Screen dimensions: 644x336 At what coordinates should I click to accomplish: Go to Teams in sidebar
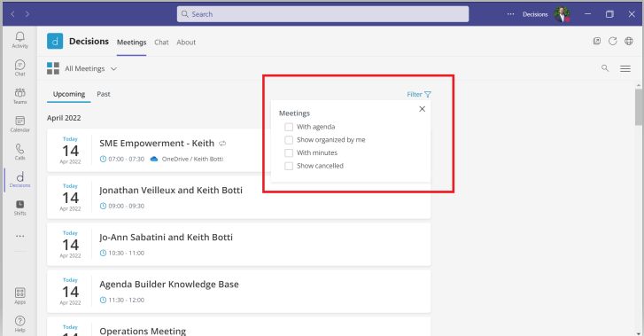click(x=19, y=97)
